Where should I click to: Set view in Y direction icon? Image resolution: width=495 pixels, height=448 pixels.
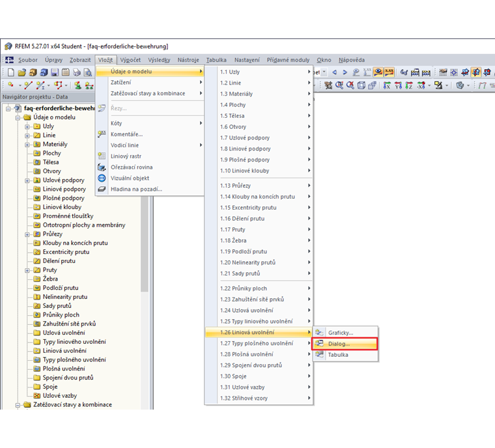pyautogui.click(x=398, y=85)
